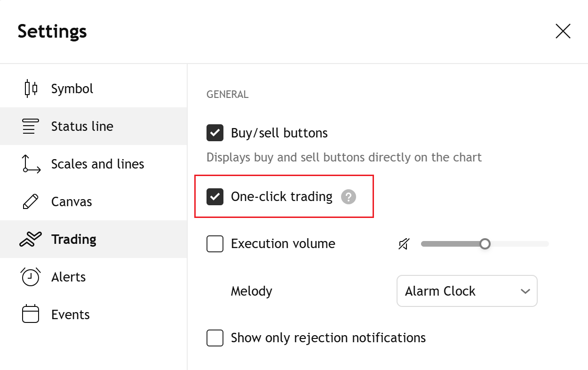Viewport: 588px width, 370px height.
Task: Uncheck the Buy/sell buttons checkbox
Action: (215, 133)
